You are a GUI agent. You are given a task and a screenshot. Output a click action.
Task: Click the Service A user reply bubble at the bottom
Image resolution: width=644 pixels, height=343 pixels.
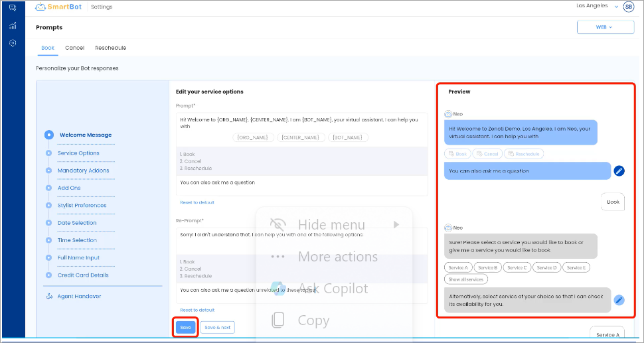tap(607, 333)
